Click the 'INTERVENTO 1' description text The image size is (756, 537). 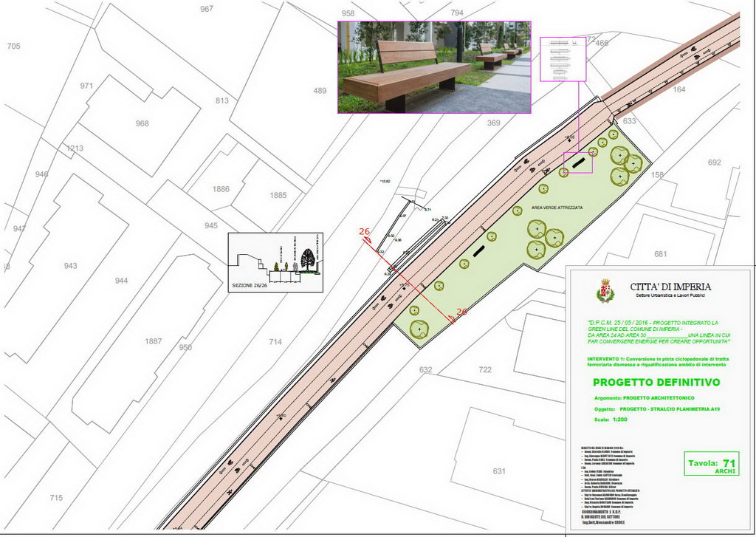click(x=658, y=362)
